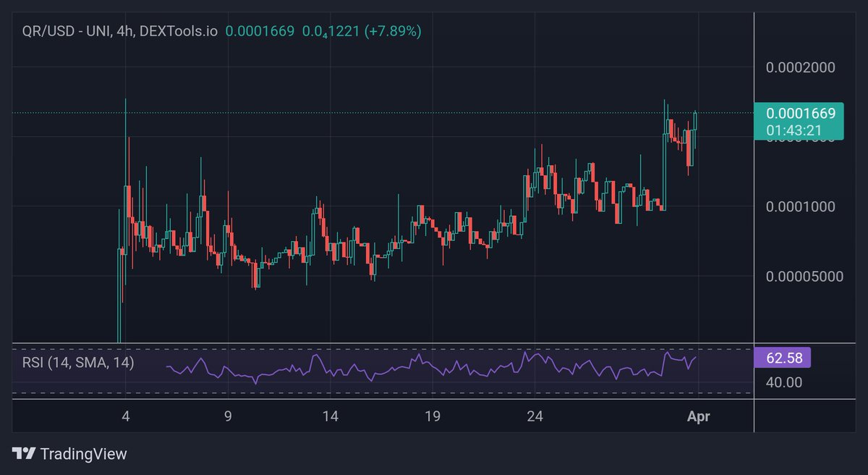Image resolution: width=868 pixels, height=475 pixels.
Task: Click the change value with subscript 4
Action: 329,32
